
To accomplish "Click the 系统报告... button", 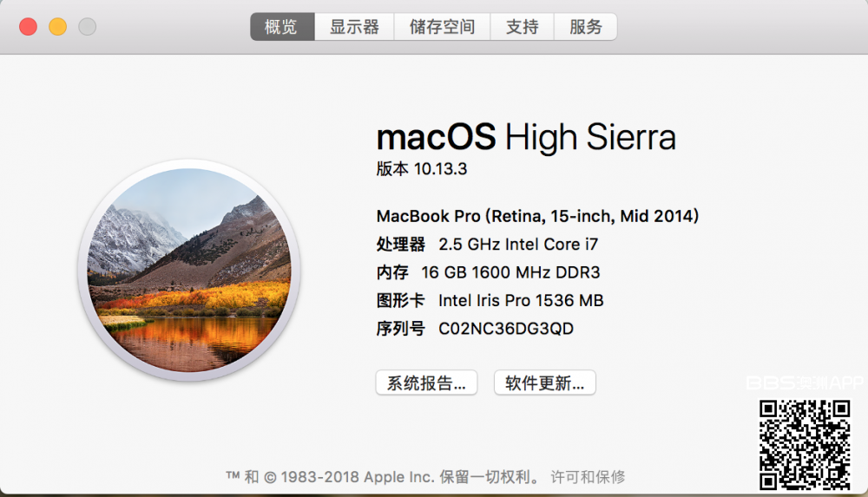I will [x=426, y=383].
